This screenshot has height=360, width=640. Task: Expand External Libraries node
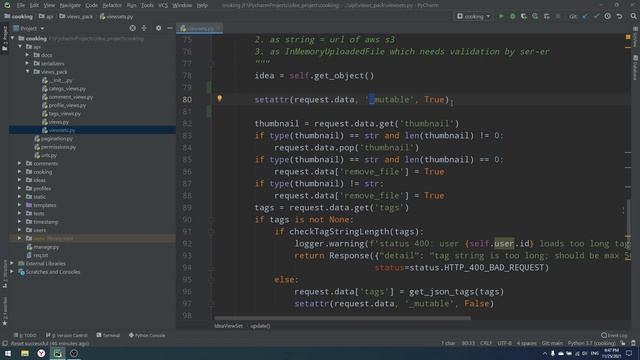[x=12, y=263]
